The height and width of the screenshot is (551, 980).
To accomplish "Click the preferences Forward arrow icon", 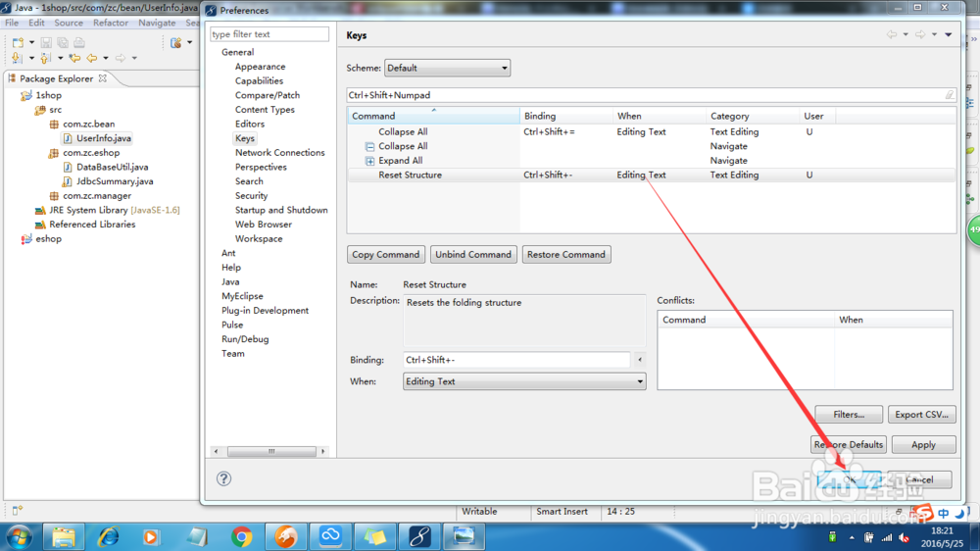I will click(920, 35).
